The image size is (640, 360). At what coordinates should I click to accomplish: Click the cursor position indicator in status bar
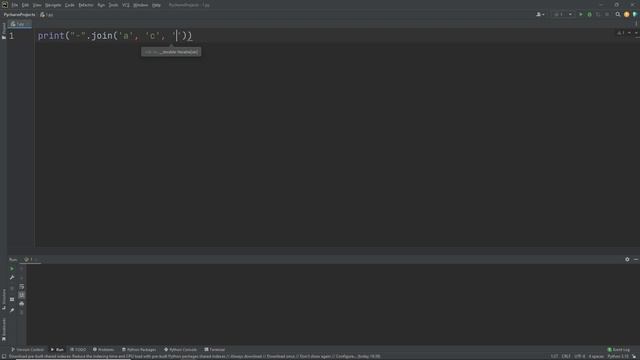pyautogui.click(x=554, y=357)
